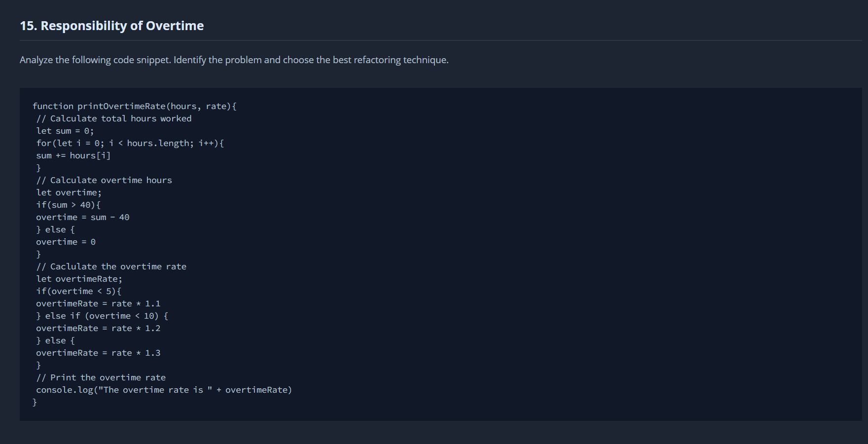Click the "if(sum > 40){" condition line
The image size is (868, 444).
[x=68, y=205]
